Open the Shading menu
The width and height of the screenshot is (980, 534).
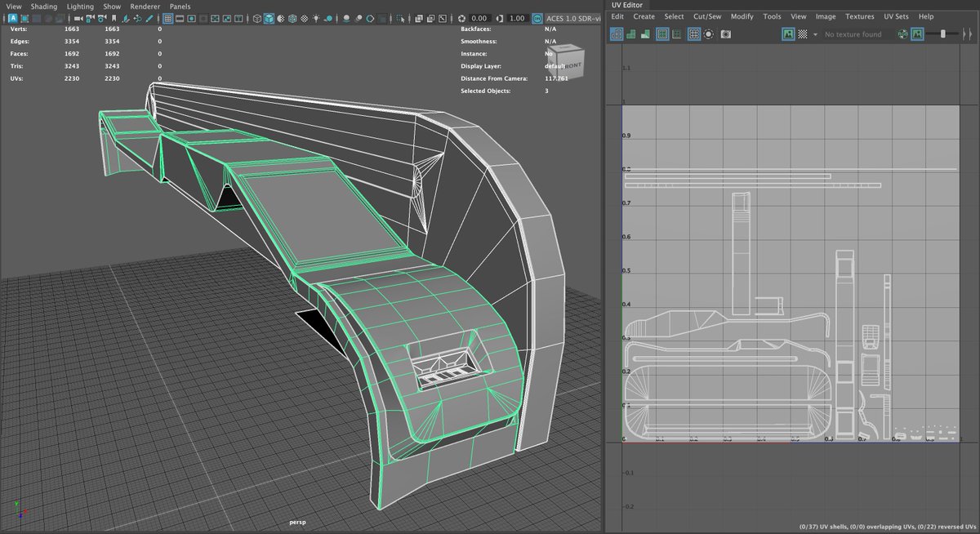coord(44,6)
